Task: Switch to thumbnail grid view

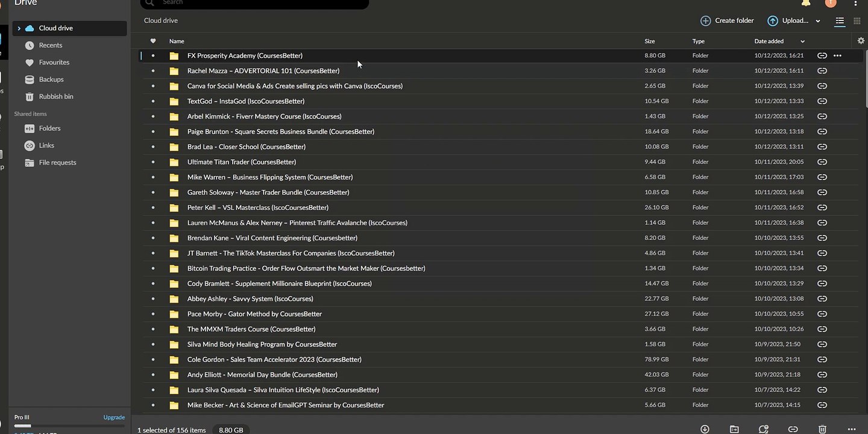Action: [857, 21]
